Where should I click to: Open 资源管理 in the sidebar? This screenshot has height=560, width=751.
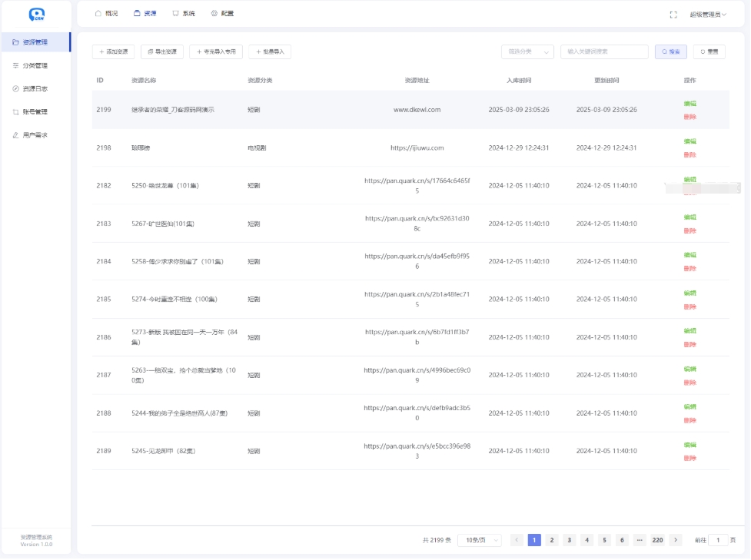[x=35, y=42]
